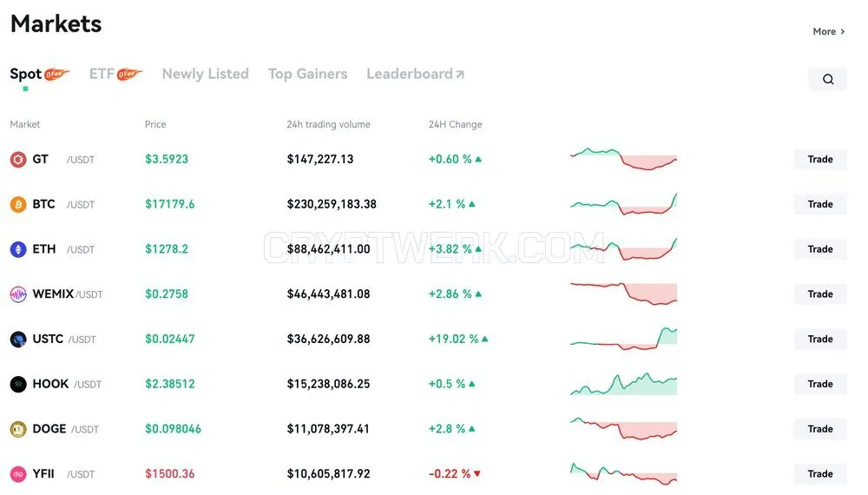Click the Bitcoin orange logo icon

click(x=18, y=204)
